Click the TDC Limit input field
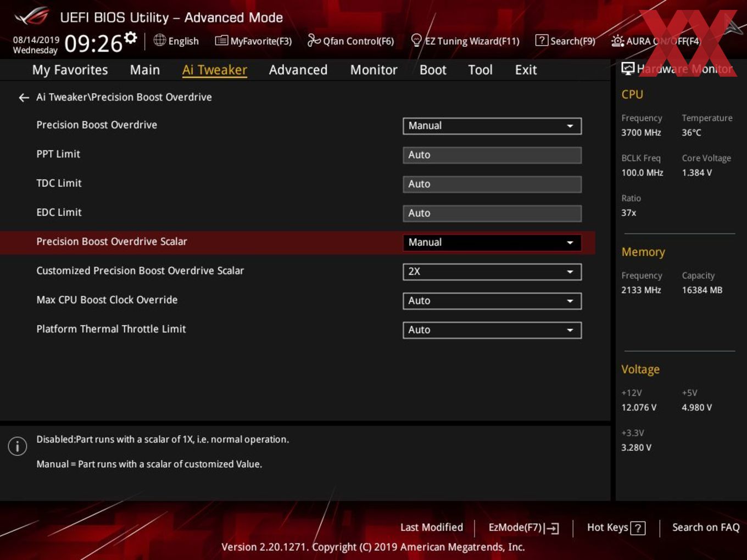This screenshot has width=747, height=560. (x=492, y=184)
